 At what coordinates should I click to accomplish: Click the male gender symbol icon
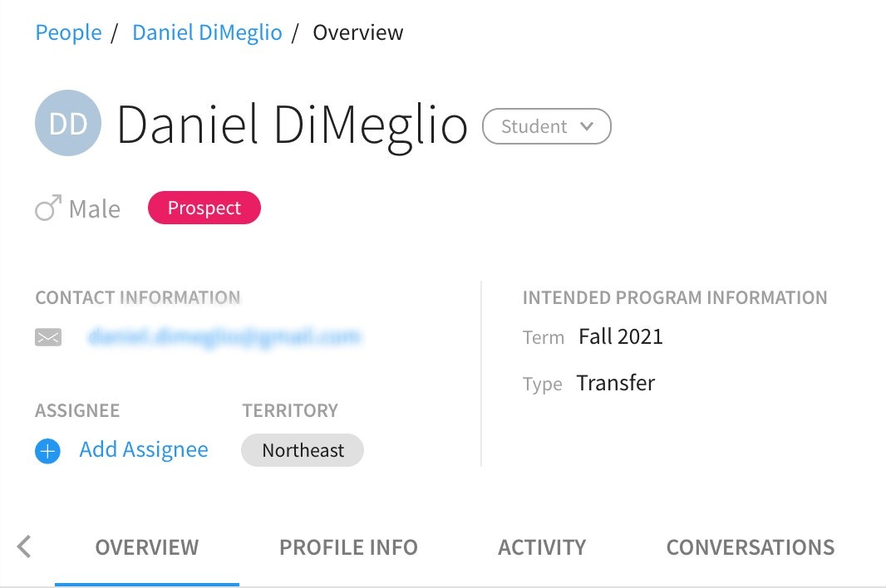coord(47,207)
